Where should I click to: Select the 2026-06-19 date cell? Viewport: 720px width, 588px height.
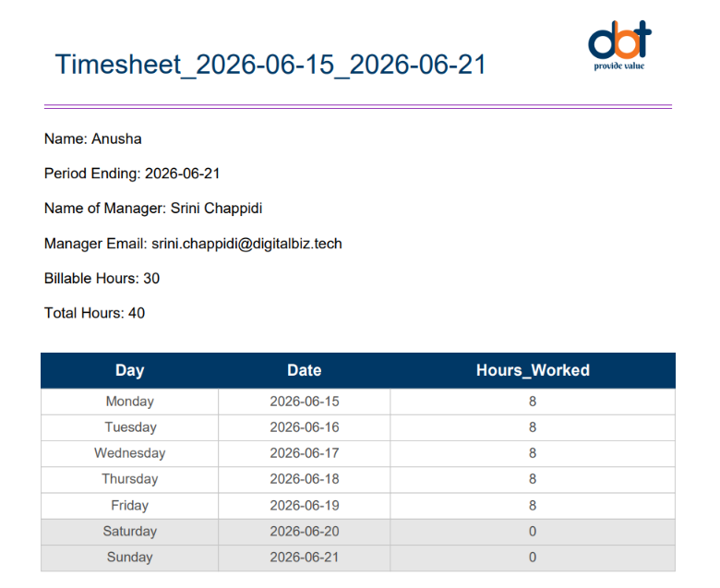pyautogui.click(x=305, y=505)
